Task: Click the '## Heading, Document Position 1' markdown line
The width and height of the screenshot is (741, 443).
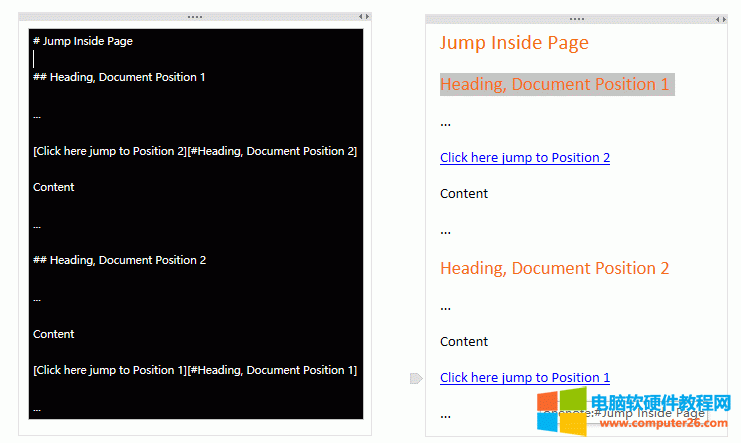Action: pyautogui.click(x=119, y=77)
